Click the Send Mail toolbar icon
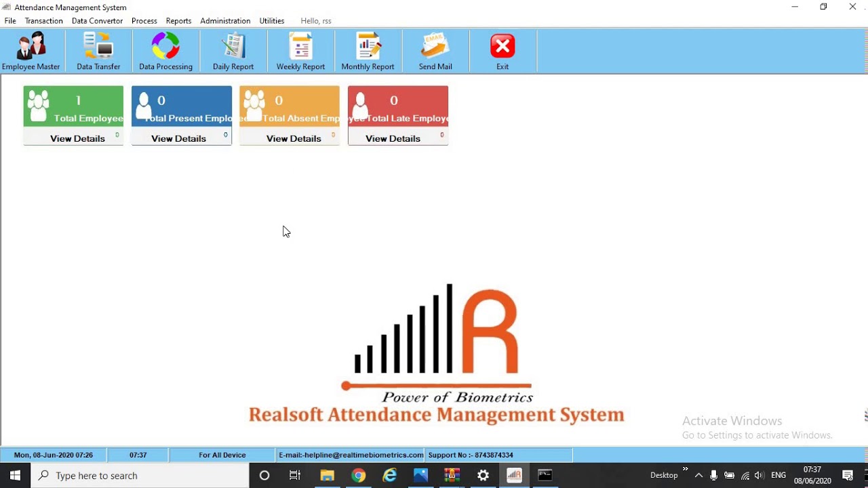 click(435, 52)
